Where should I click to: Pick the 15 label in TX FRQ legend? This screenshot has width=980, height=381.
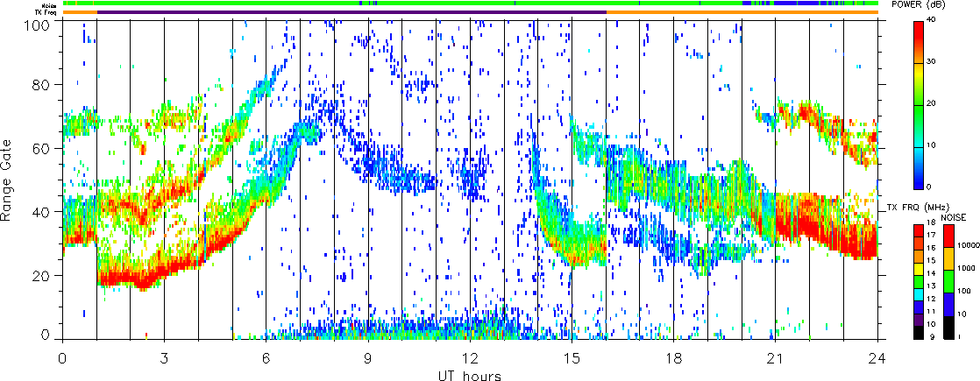click(x=931, y=260)
